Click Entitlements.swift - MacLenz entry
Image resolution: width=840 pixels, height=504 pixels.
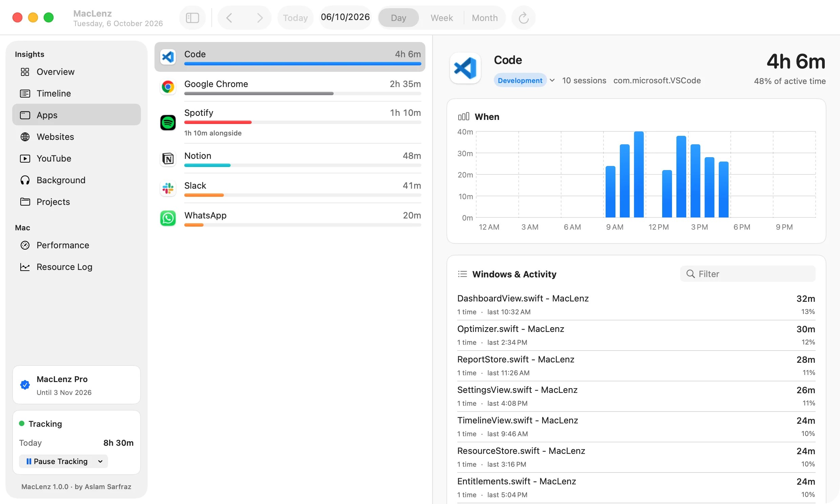pyautogui.click(x=636, y=488)
